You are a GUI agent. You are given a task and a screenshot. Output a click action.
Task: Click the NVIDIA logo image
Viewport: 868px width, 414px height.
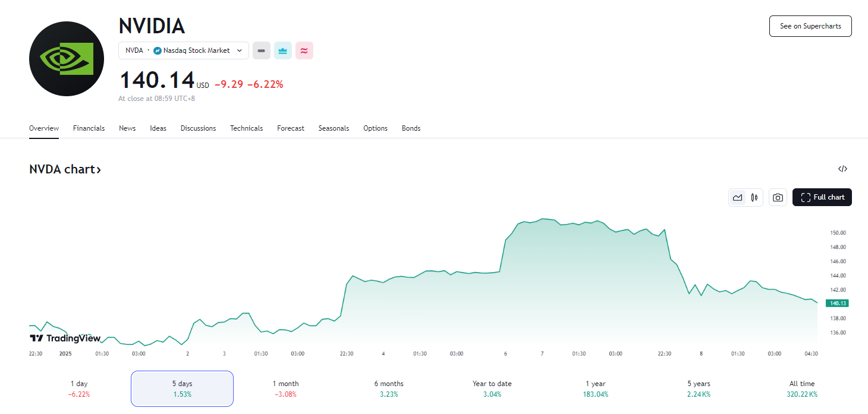(x=66, y=59)
